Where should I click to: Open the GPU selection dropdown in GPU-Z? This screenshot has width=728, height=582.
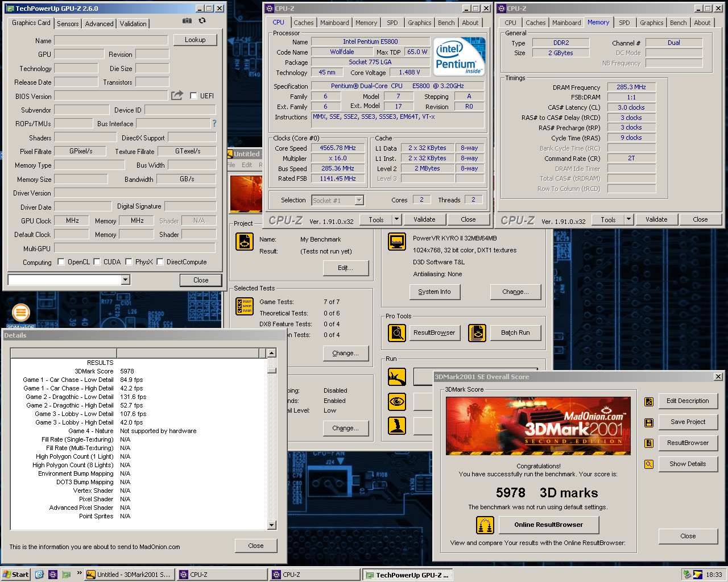[126, 280]
